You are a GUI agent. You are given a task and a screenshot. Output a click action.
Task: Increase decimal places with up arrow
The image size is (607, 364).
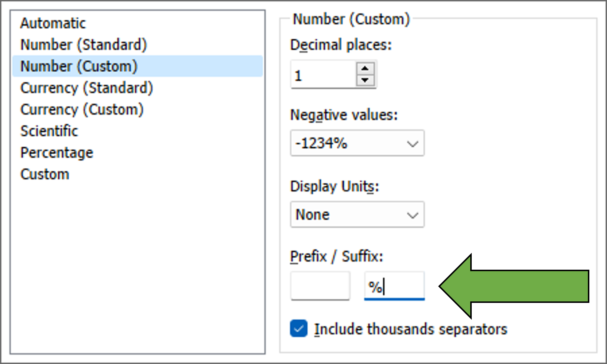coord(365,69)
